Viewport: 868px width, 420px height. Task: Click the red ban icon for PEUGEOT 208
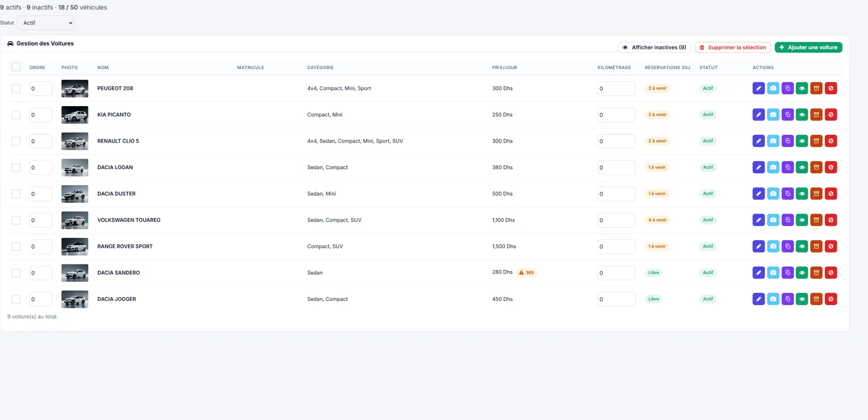click(831, 88)
